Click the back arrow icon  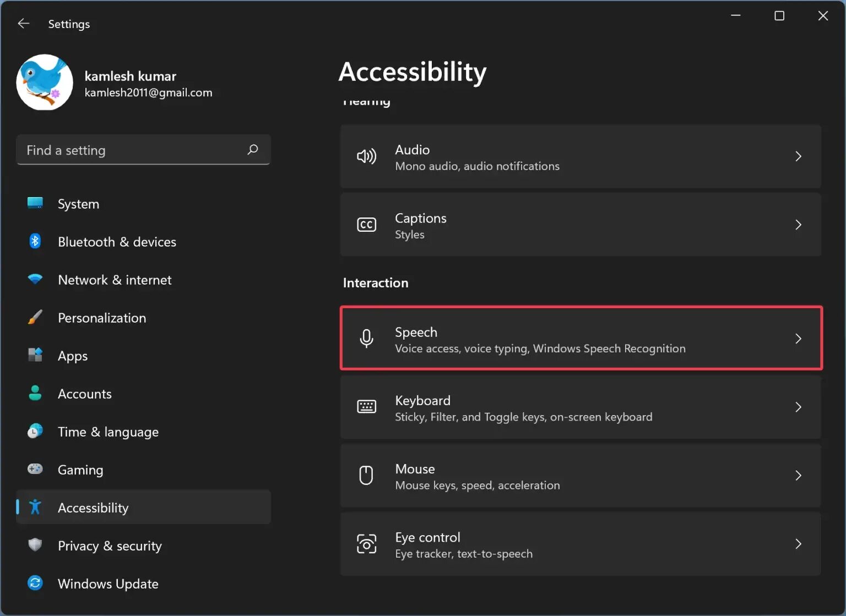[24, 24]
